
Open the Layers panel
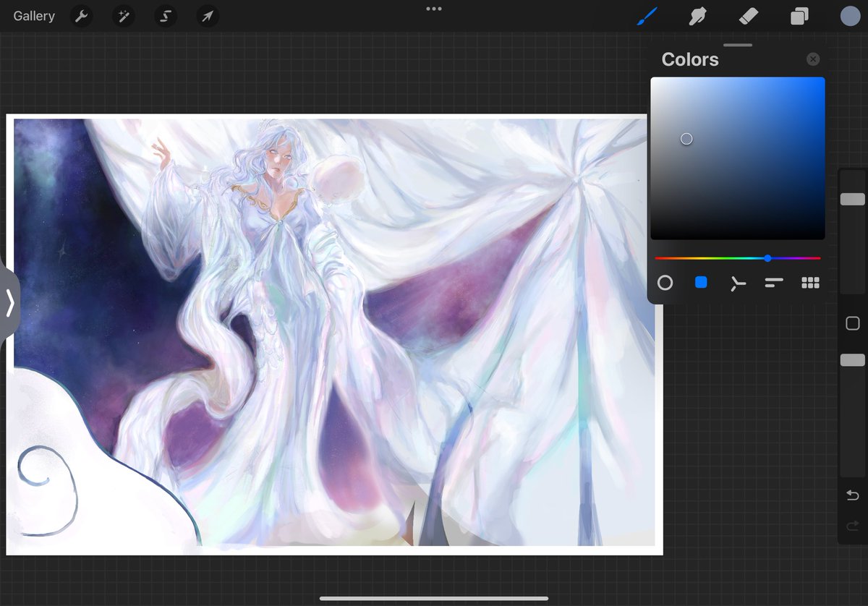pyautogui.click(x=799, y=16)
